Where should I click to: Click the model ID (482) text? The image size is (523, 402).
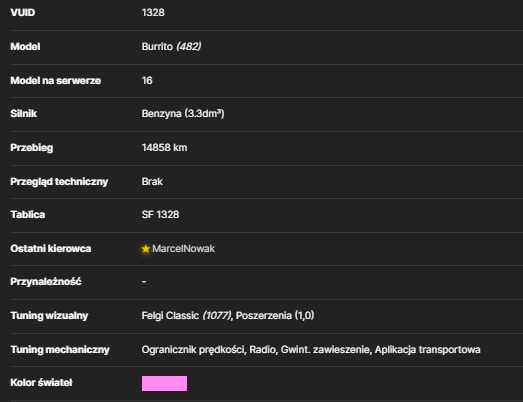click(188, 46)
